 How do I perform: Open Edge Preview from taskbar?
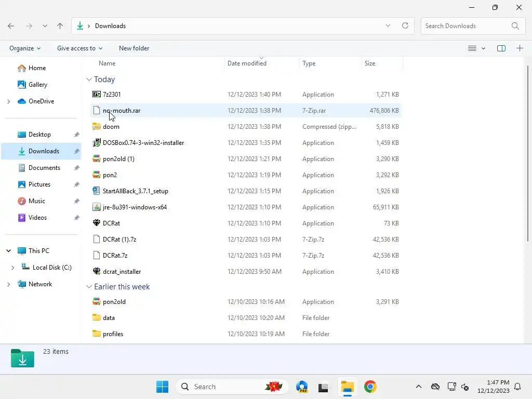pyautogui.click(x=302, y=387)
